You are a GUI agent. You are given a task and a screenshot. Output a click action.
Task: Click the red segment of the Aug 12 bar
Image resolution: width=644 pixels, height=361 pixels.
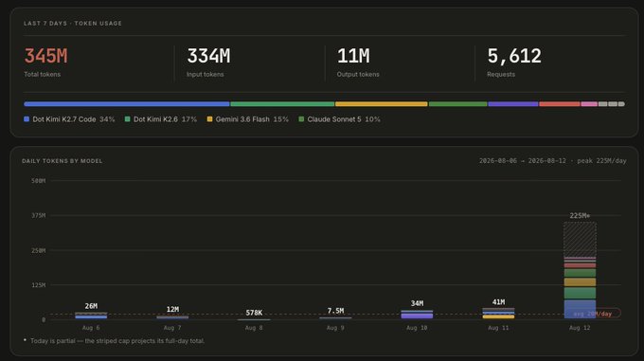pyautogui.click(x=580, y=265)
